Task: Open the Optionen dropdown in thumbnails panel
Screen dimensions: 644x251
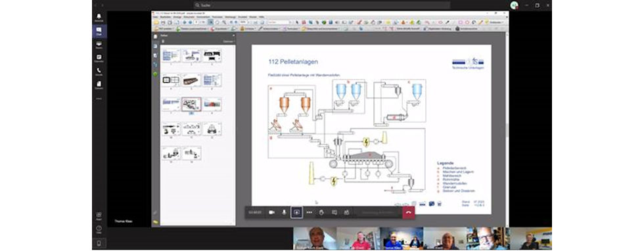Action: (x=229, y=41)
